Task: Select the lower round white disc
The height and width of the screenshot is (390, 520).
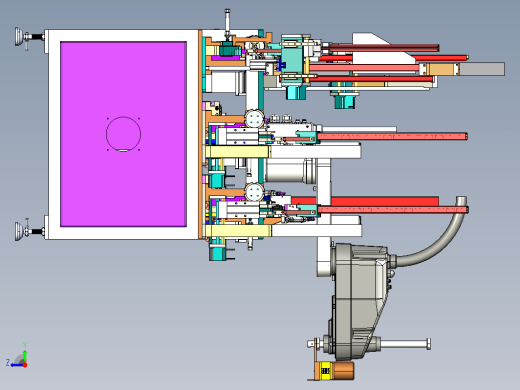Action: [255, 192]
